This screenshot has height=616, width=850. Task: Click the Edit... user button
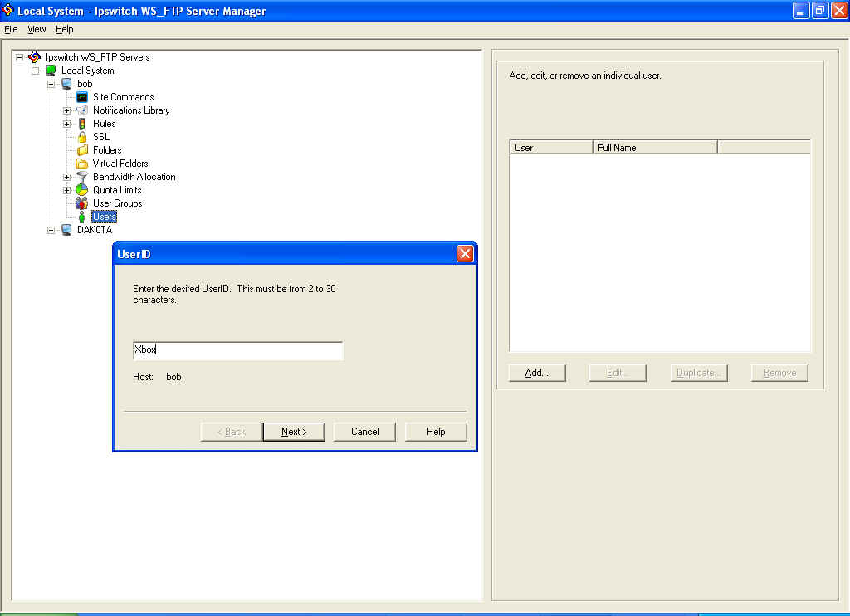[618, 373]
